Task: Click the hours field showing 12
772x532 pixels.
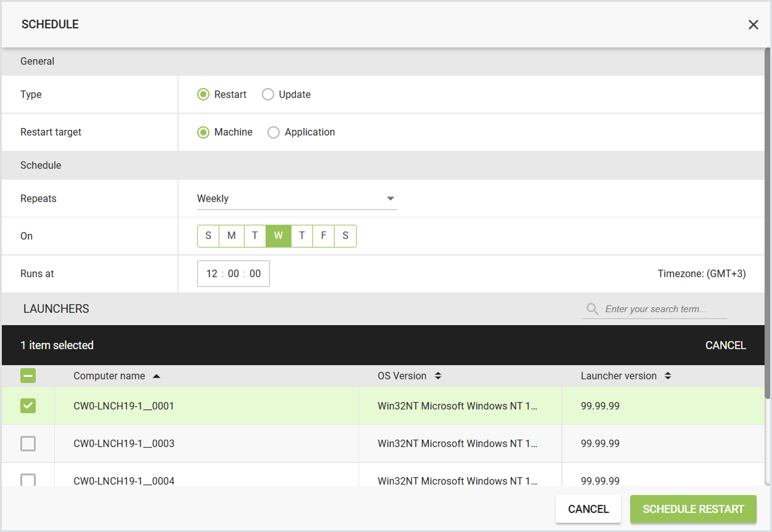Action: tap(212, 274)
